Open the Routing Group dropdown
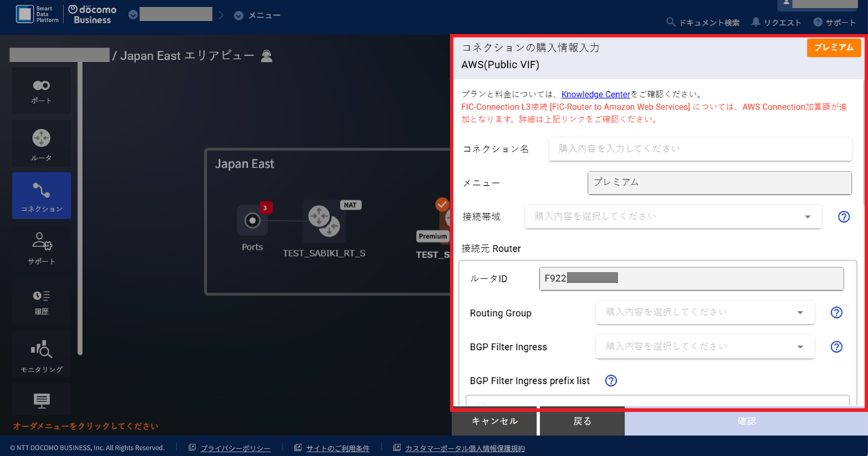Viewport: 868px width, 456px height. click(704, 312)
